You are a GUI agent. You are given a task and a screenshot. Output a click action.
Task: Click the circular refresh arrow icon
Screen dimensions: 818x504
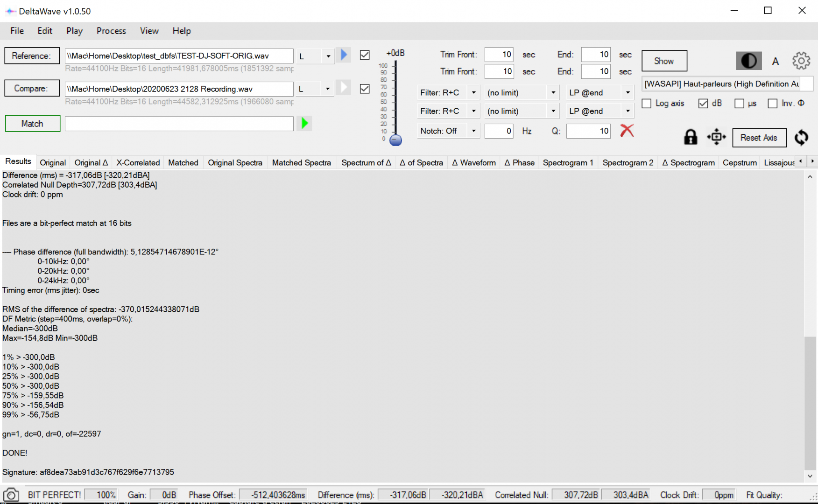pos(801,137)
